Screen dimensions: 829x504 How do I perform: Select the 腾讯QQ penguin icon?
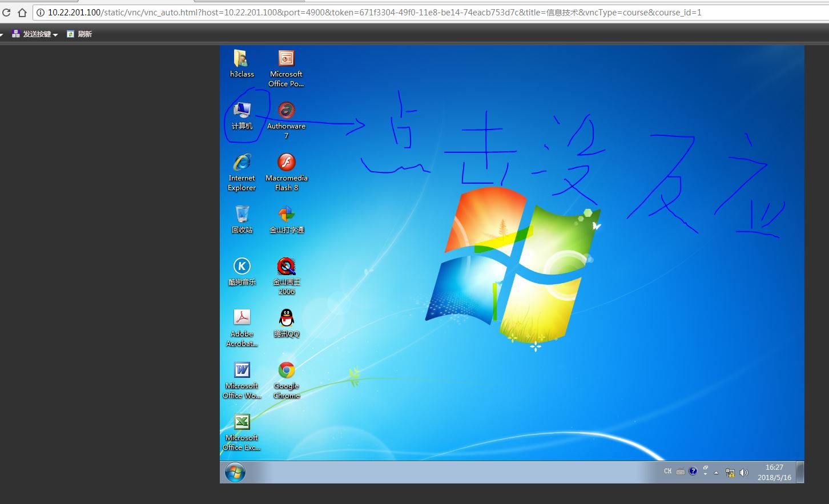click(287, 324)
